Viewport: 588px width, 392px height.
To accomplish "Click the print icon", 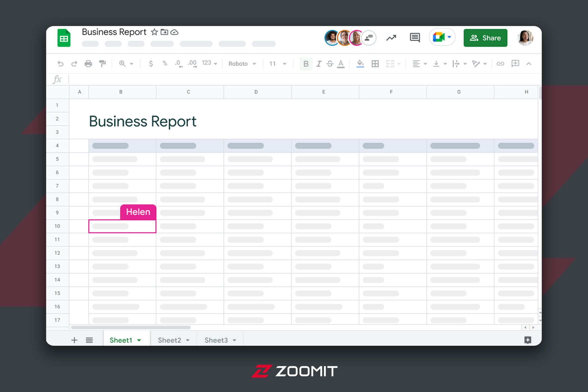I will 88,64.
